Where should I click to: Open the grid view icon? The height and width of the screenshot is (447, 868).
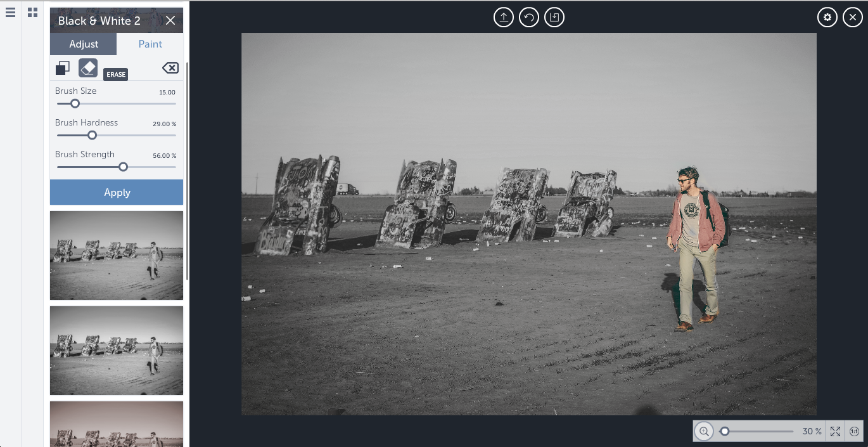[x=32, y=13]
